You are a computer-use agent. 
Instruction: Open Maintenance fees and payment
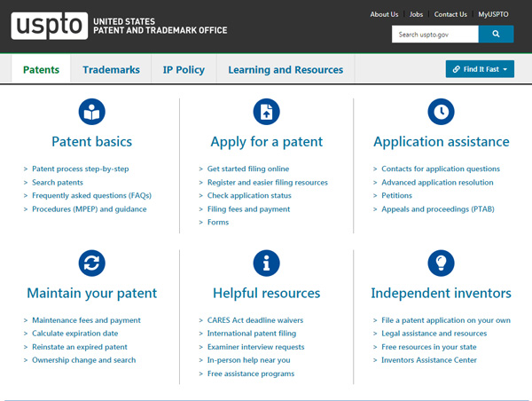[x=86, y=320]
